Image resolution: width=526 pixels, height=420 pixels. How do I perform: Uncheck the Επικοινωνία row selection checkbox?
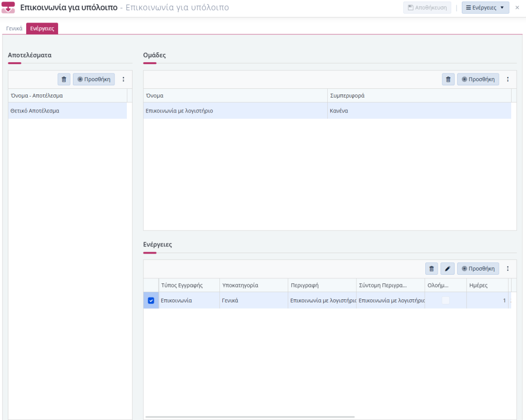(151, 300)
